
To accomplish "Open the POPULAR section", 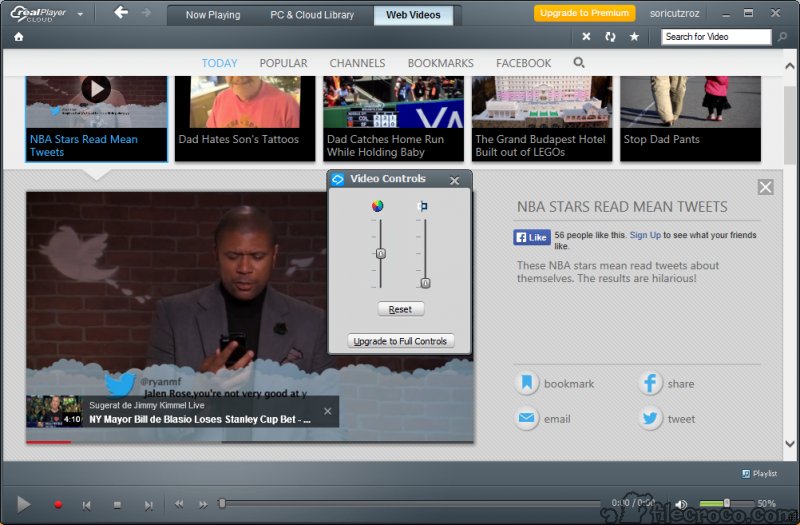I will (283, 63).
